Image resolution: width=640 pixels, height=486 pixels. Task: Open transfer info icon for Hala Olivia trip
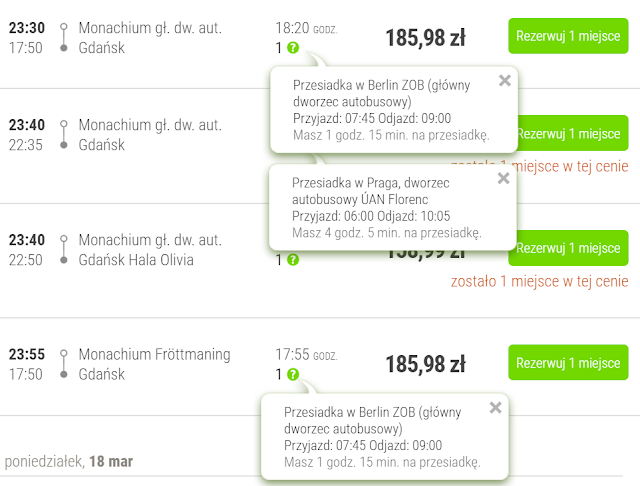coord(292,260)
